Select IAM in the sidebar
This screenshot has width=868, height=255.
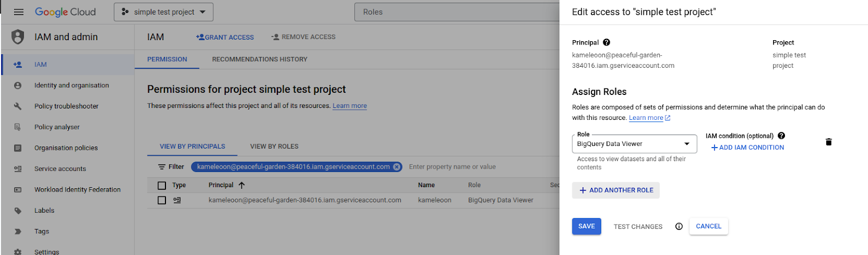(x=68, y=65)
